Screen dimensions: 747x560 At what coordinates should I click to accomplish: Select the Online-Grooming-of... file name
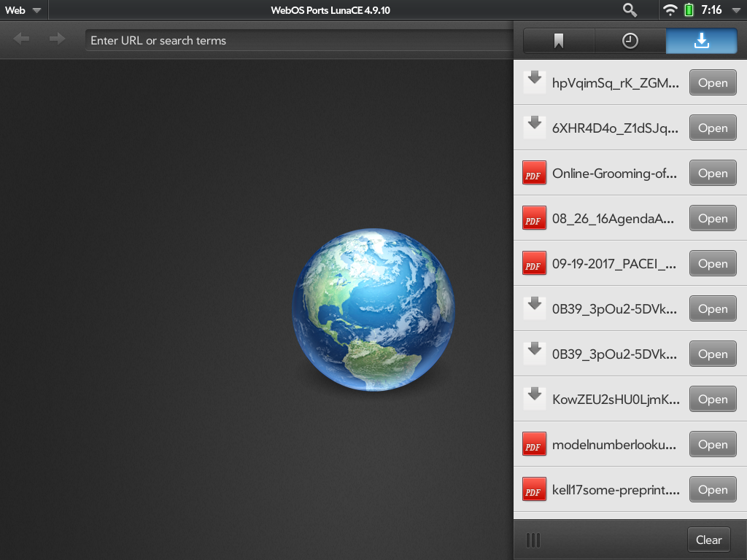[614, 174]
